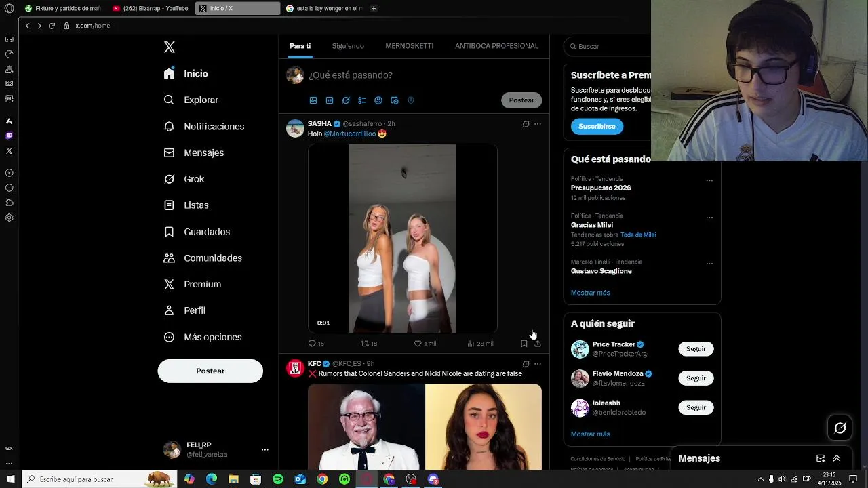Show hidden system tray icons

[x=760, y=479]
